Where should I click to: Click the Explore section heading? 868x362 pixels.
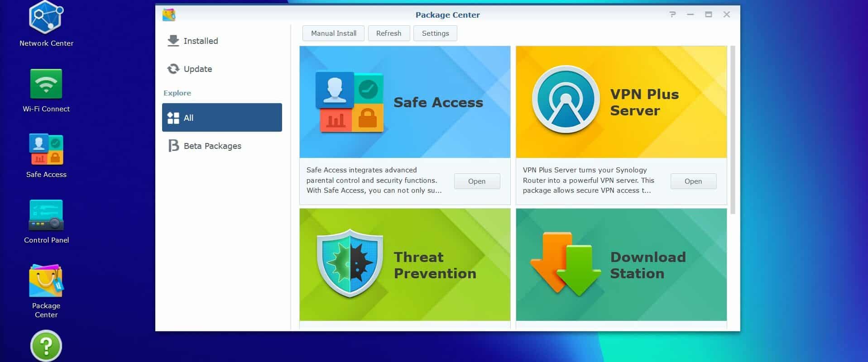tap(177, 93)
